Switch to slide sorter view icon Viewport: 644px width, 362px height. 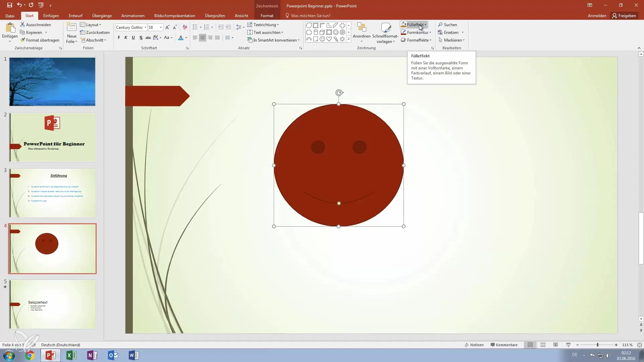click(543, 345)
